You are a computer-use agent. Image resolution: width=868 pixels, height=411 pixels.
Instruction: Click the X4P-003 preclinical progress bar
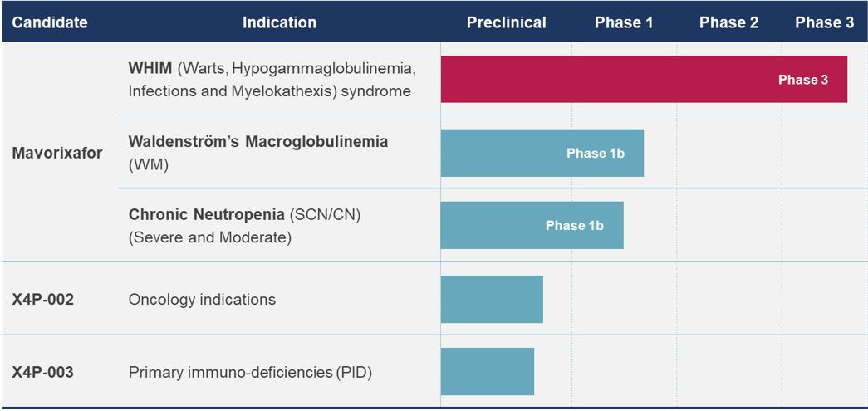coord(487,371)
